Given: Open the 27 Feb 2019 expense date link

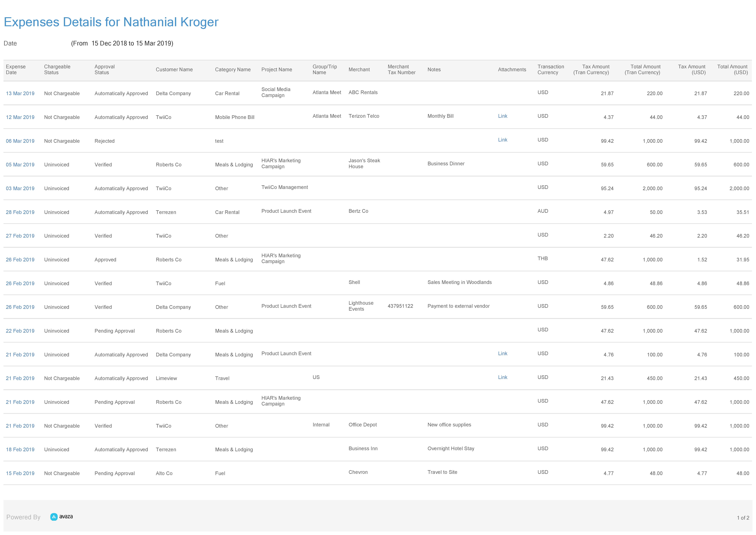Looking at the screenshot, I should tap(20, 236).
